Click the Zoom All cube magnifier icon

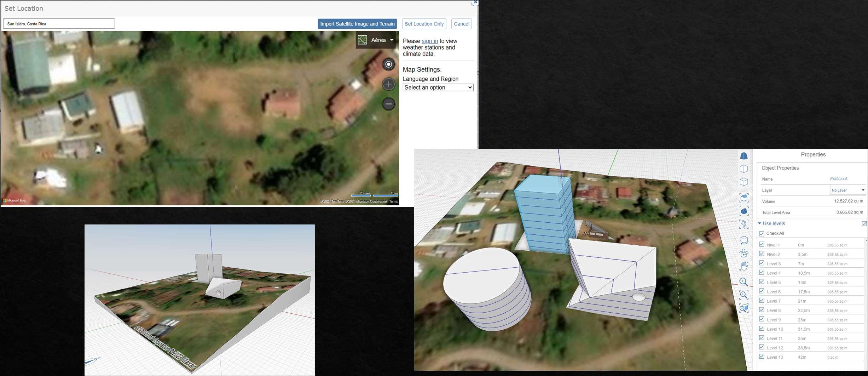pos(744,308)
